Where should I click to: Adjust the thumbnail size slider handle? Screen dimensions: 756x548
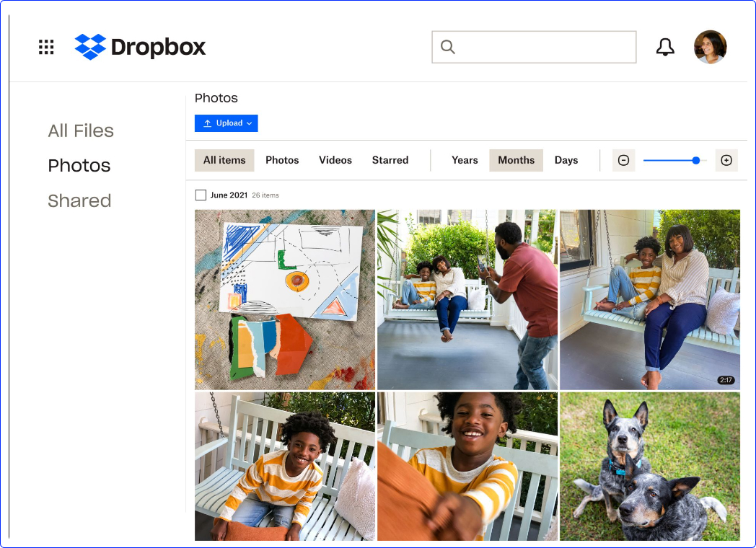(695, 161)
